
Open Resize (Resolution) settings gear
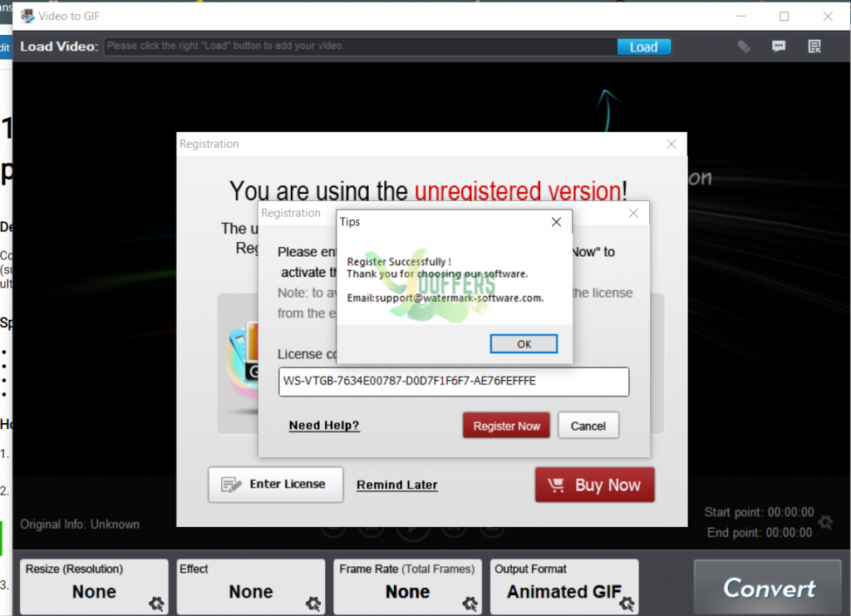click(x=156, y=603)
